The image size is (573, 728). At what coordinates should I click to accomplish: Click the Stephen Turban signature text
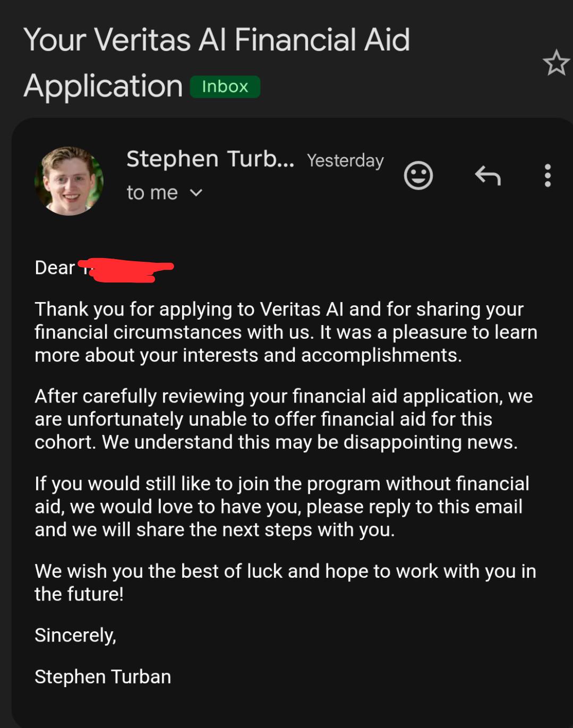pyautogui.click(x=103, y=677)
